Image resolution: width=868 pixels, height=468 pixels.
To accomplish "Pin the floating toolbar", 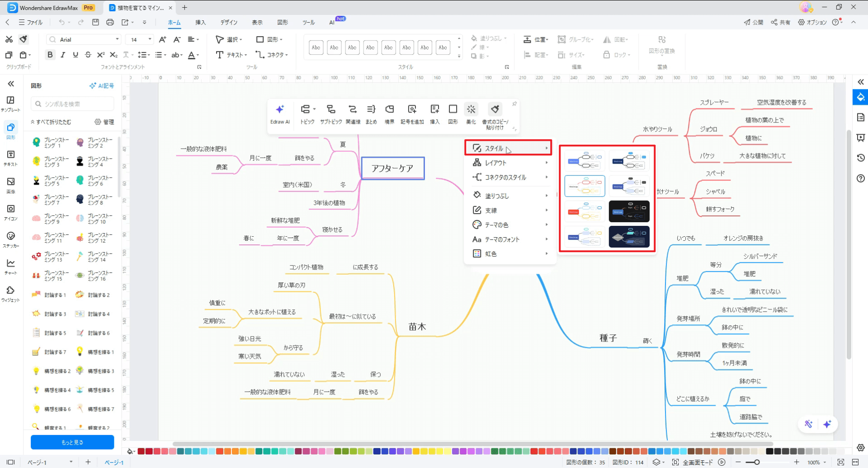I will point(514,104).
